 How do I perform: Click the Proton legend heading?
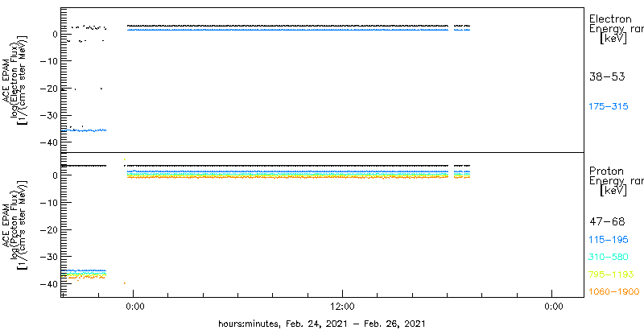point(606,171)
